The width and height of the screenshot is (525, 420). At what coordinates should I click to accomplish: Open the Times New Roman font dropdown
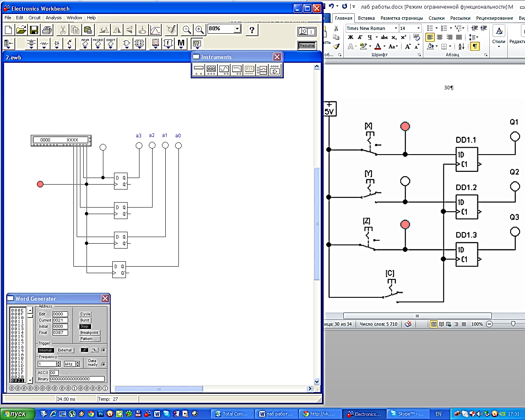[x=396, y=28]
